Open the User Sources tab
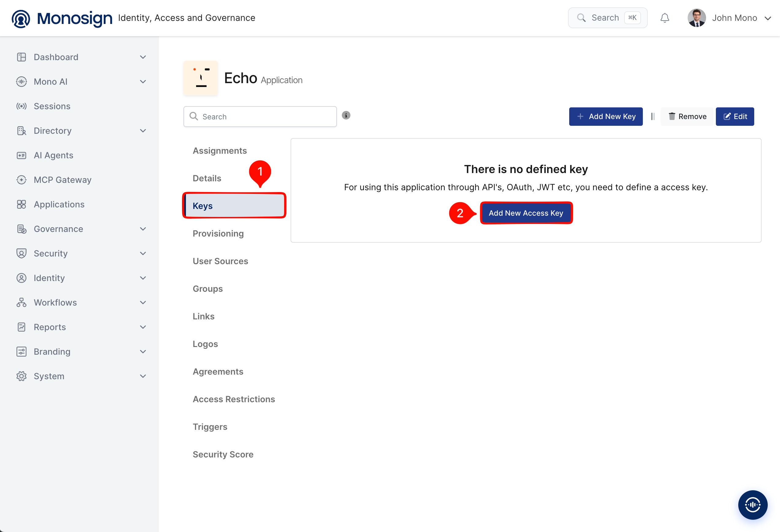This screenshot has width=780, height=532. [x=221, y=261]
